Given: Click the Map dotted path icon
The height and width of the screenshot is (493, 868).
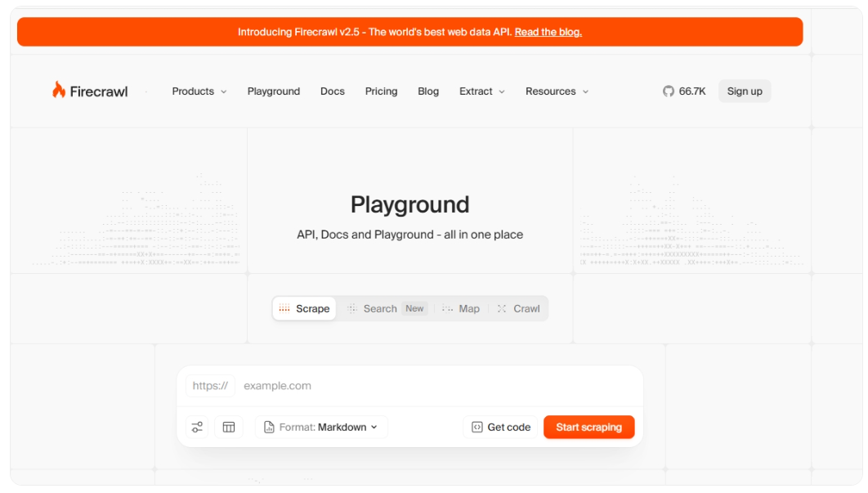Looking at the screenshot, I should pos(447,308).
